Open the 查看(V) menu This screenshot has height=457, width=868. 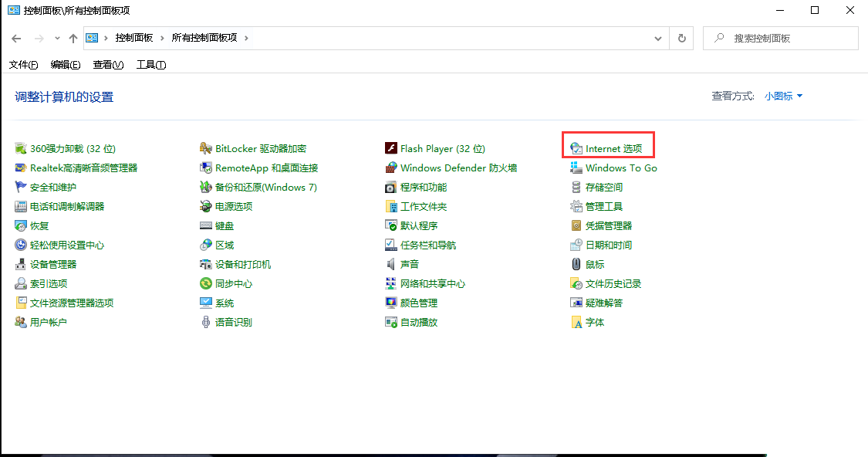[108, 65]
